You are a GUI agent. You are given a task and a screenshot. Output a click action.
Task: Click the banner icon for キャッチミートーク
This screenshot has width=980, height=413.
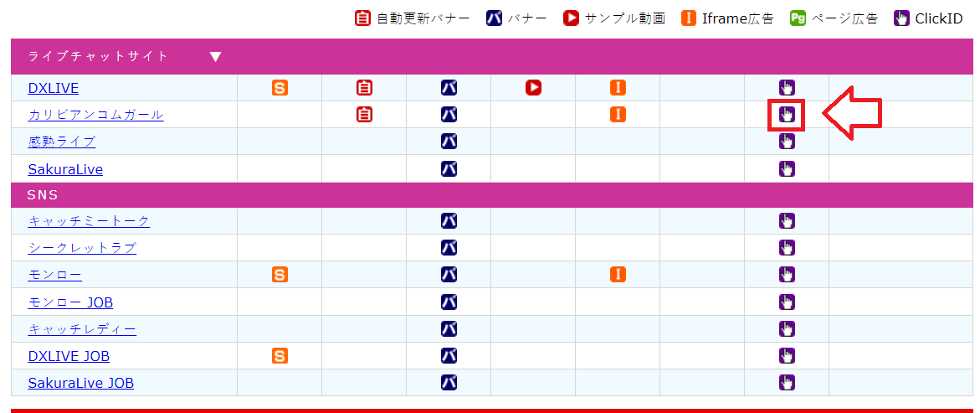point(449,221)
